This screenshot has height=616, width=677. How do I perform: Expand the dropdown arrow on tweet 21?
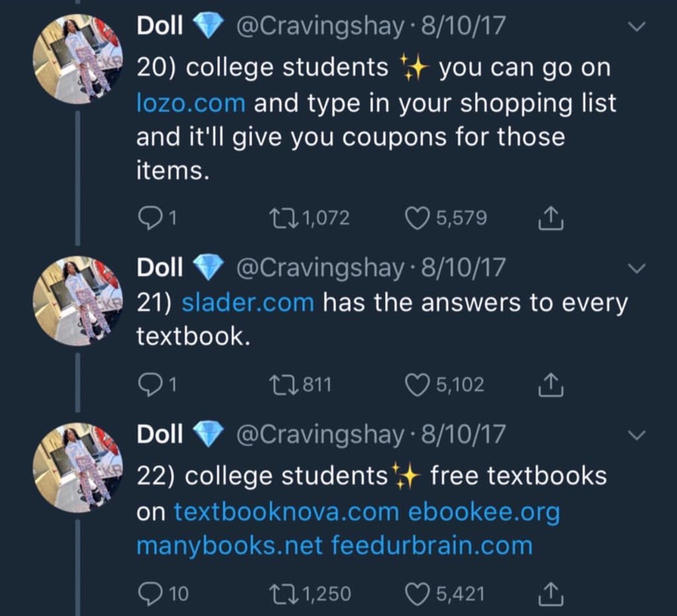(x=637, y=269)
